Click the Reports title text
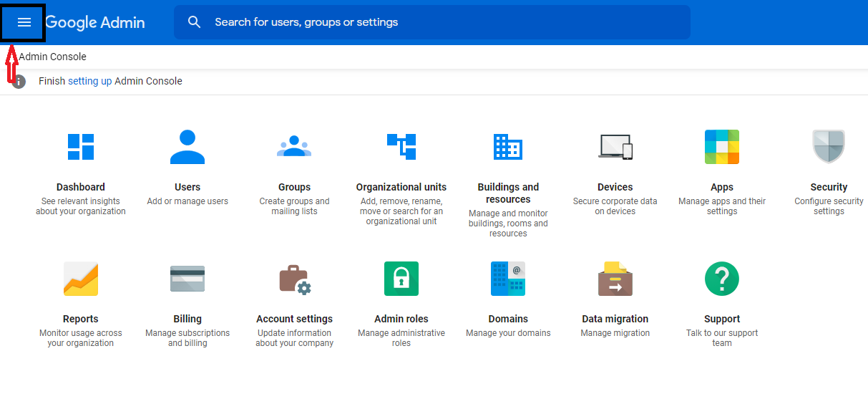The width and height of the screenshot is (868, 394). coord(81,319)
